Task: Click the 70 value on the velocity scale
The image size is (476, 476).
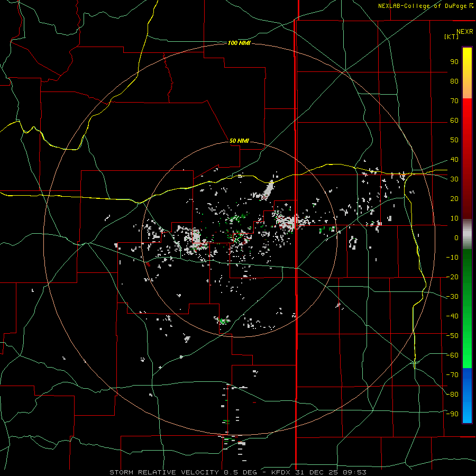Action: (454, 101)
